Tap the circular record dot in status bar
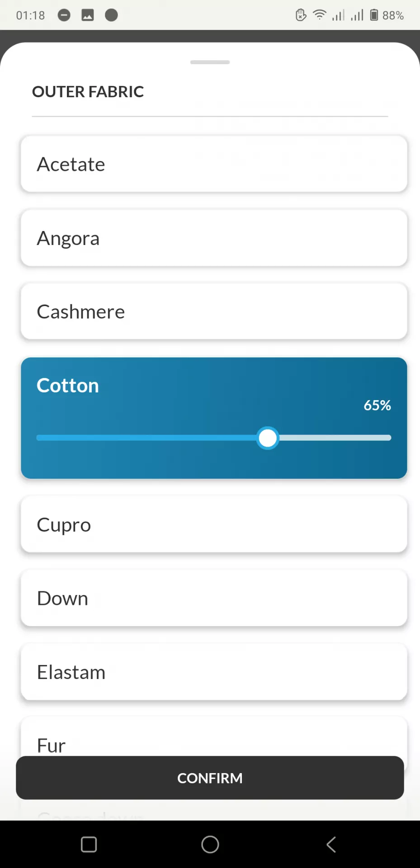420x868 pixels. click(111, 15)
